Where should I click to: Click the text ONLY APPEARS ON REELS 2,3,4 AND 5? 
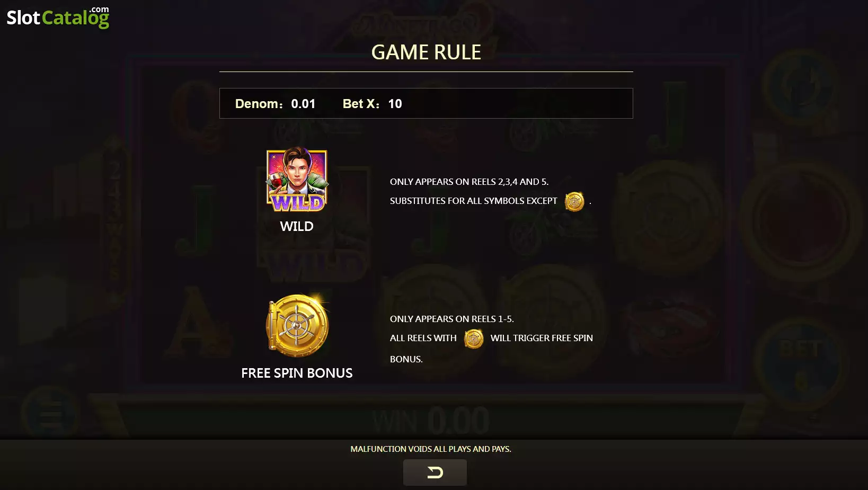coord(469,182)
